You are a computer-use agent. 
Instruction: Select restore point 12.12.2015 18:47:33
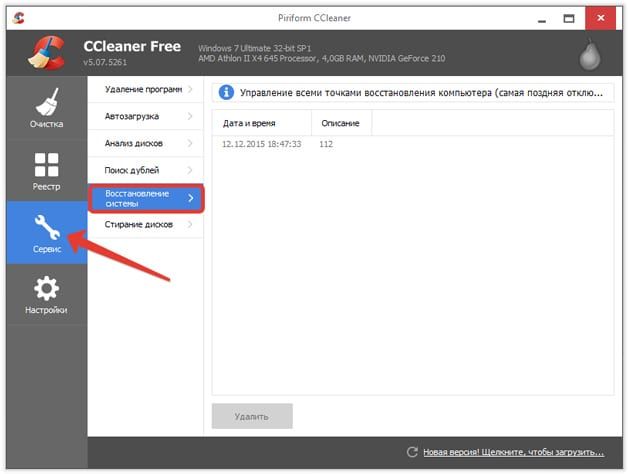(x=262, y=144)
